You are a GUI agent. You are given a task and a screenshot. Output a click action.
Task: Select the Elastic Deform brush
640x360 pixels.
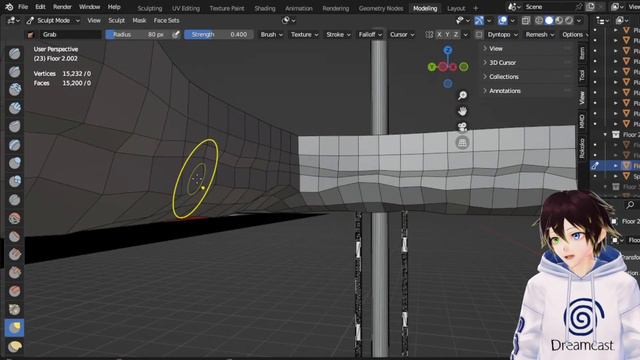[x=14, y=346]
